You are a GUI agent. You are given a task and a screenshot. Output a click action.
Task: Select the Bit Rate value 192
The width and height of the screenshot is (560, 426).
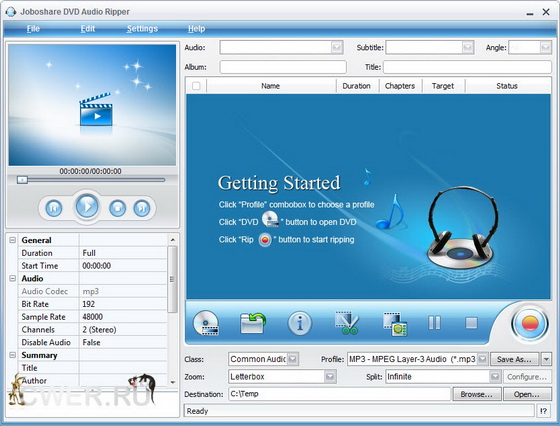pyautogui.click(x=123, y=304)
